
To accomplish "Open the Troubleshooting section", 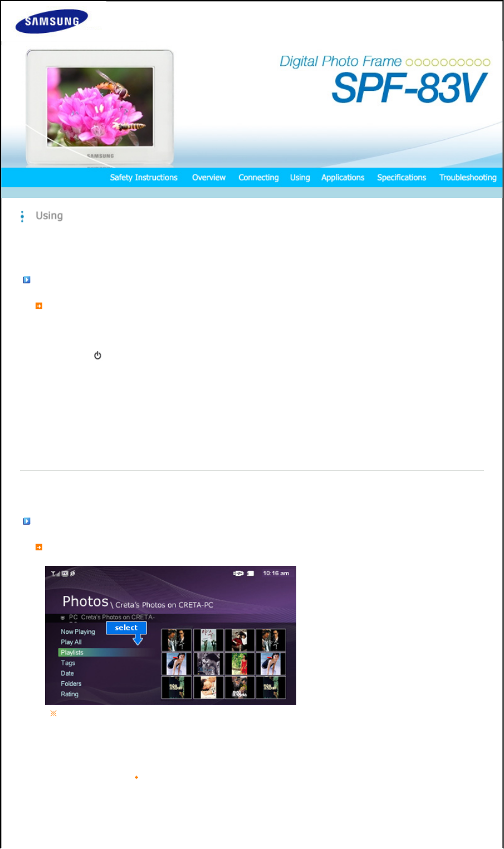I will tap(468, 177).
